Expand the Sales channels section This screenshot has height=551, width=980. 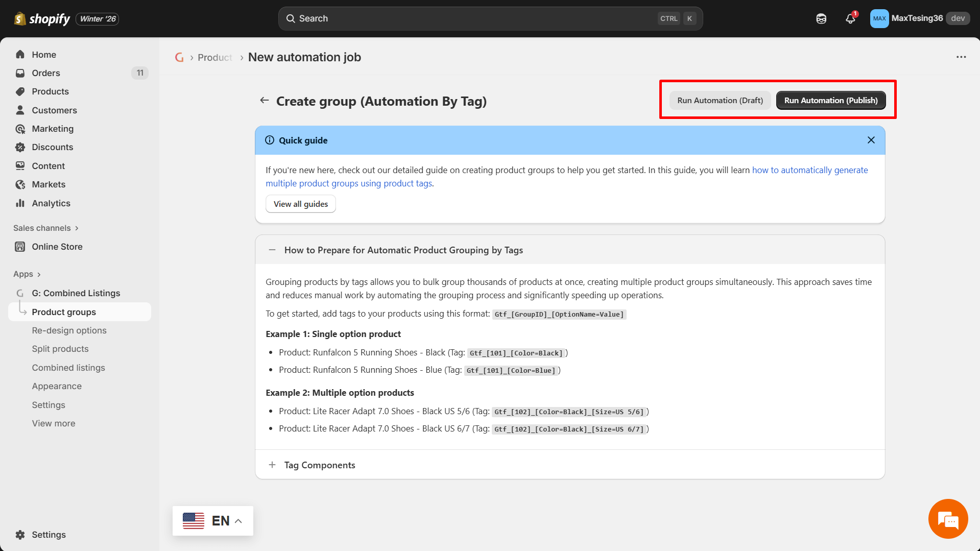pos(46,228)
